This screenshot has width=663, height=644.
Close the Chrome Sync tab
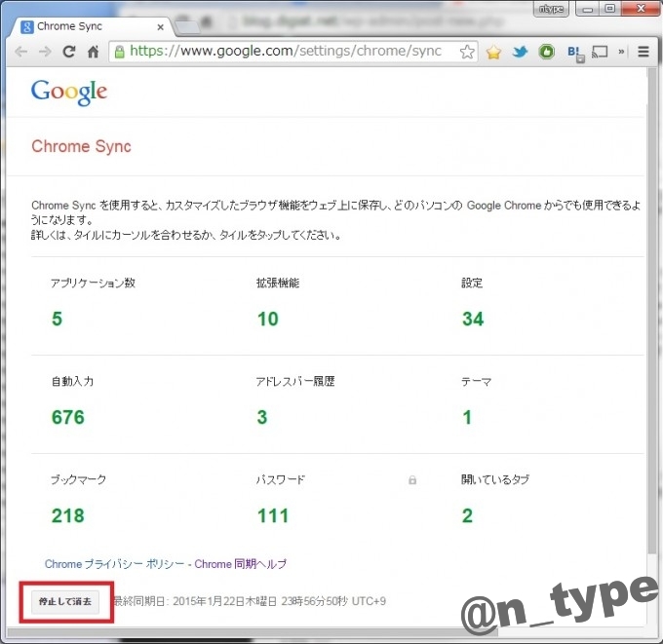[x=160, y=27]
